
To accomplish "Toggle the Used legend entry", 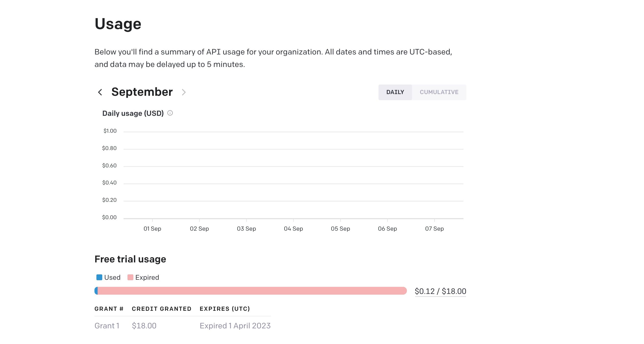I will [108, 277].
